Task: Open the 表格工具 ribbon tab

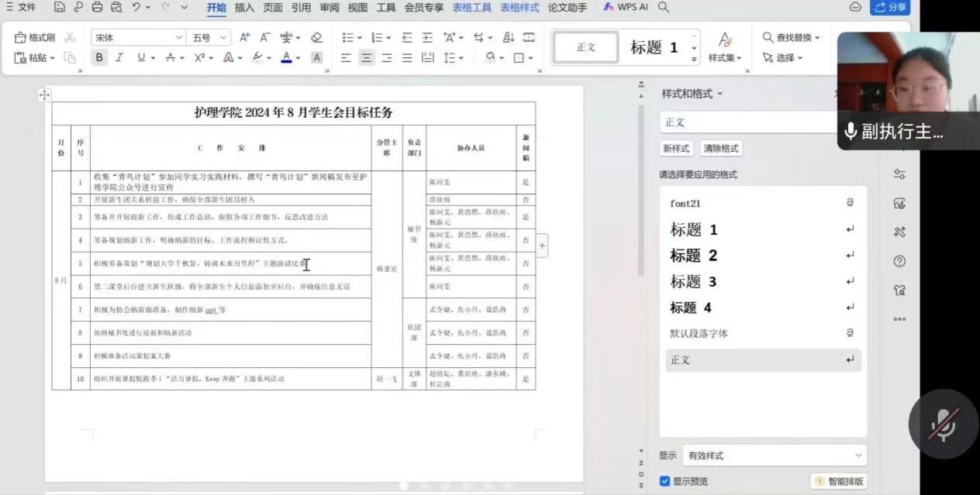Action: 471,8
